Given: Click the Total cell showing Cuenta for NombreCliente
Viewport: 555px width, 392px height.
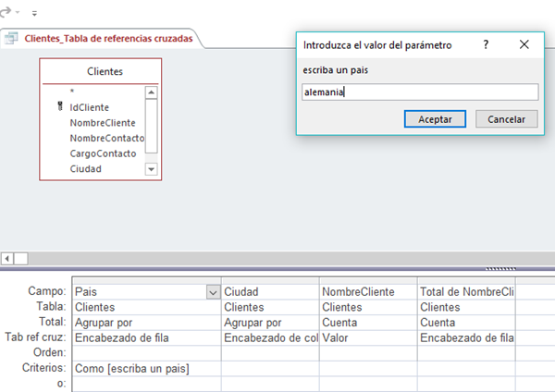Looking at the screenshot, I should point(367,323).
